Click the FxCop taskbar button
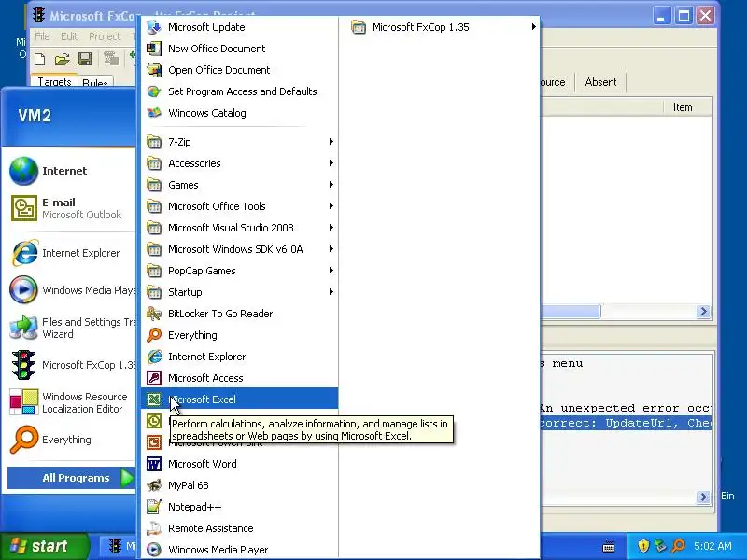The image size is (747, 560). (x=120, y=546)
